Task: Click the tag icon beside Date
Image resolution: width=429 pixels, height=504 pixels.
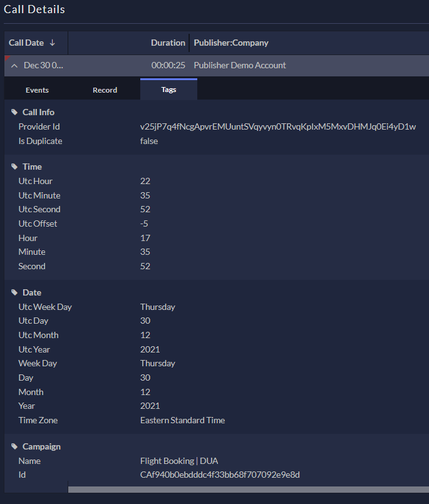Action: click(x=14, y=292)
